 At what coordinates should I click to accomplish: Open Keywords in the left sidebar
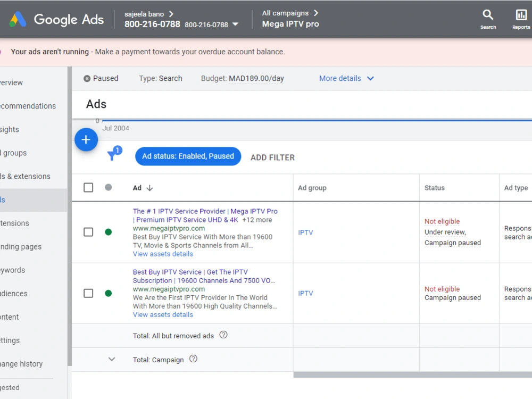click(x=13, y=270)
